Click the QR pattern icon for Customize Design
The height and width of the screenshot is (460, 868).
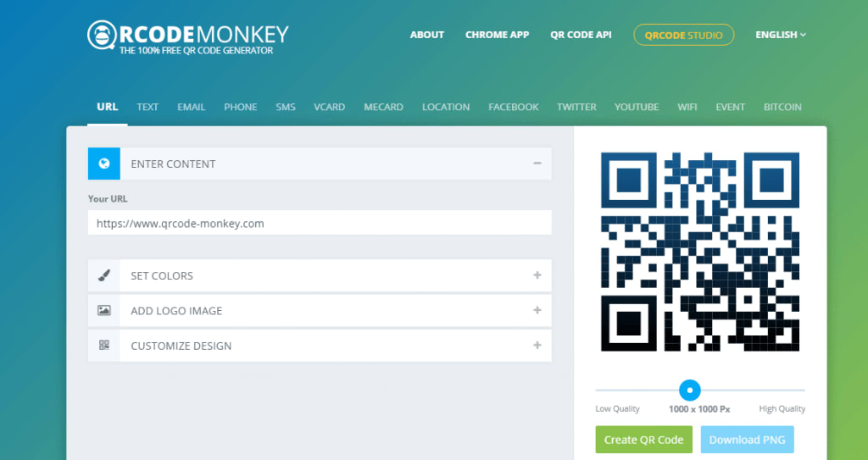(x=104, y=346)
